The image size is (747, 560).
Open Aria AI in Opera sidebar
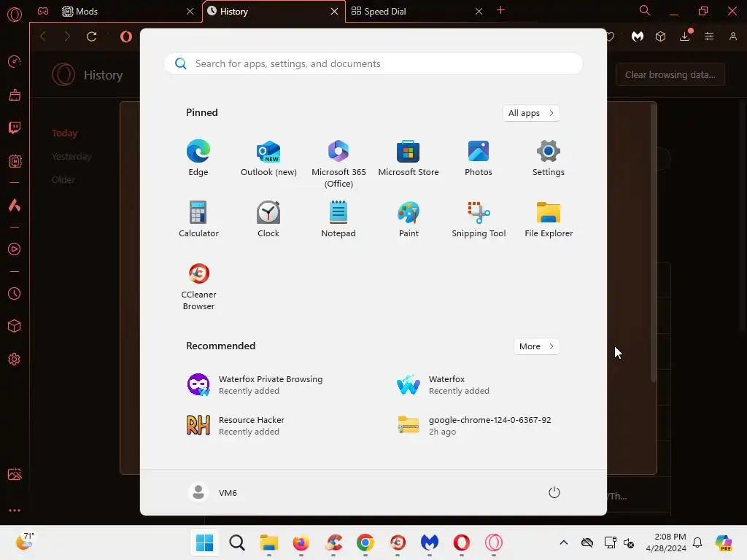(x=15, y=205)
